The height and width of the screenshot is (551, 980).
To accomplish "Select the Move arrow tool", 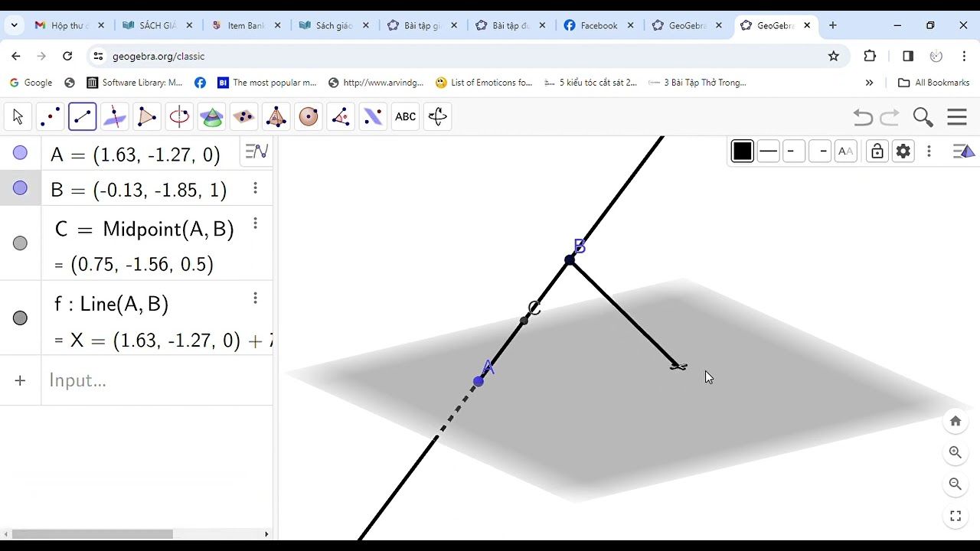I will (18, 116).
